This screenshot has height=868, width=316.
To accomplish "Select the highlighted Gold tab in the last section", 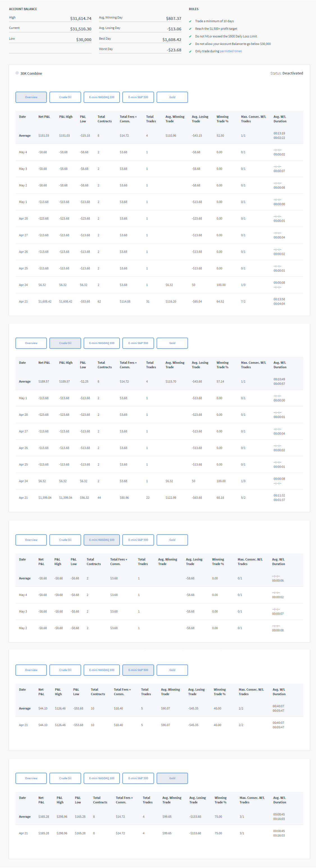I will click(x=172, y=778).
